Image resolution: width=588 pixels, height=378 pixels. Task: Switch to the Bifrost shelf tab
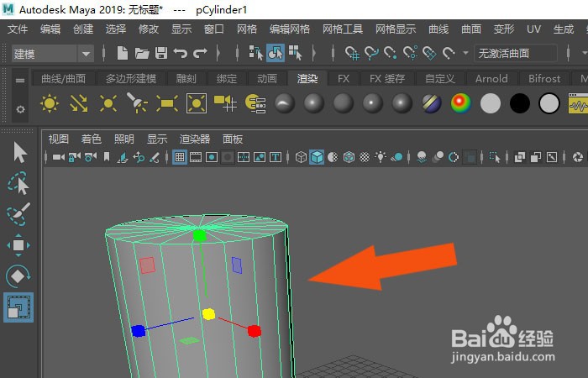click(x=544, y=78)
